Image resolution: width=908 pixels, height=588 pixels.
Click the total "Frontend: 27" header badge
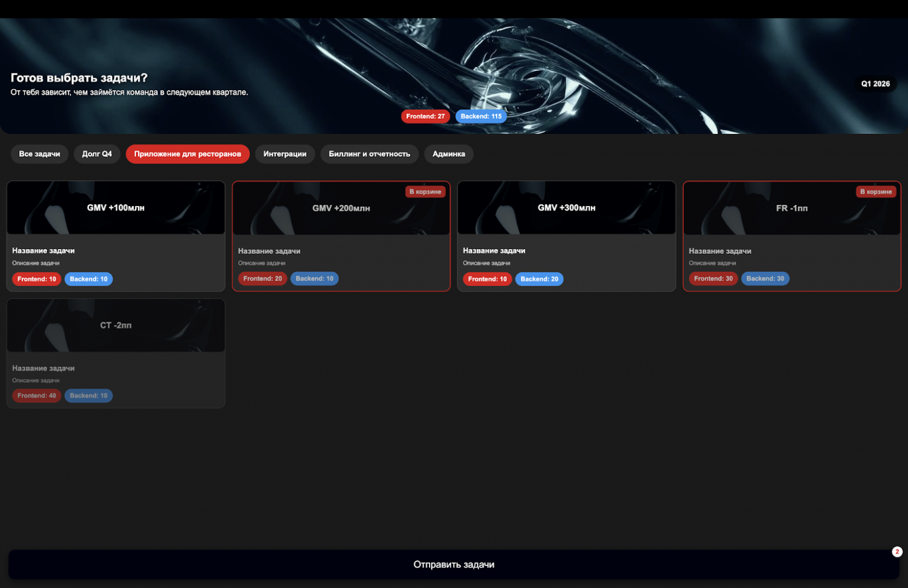pyautogui.click(x=425, y=116)
